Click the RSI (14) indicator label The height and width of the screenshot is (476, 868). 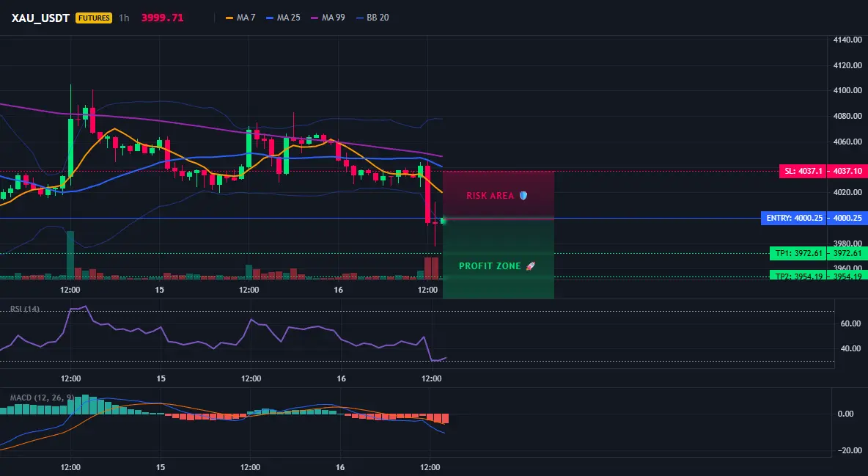25,309
